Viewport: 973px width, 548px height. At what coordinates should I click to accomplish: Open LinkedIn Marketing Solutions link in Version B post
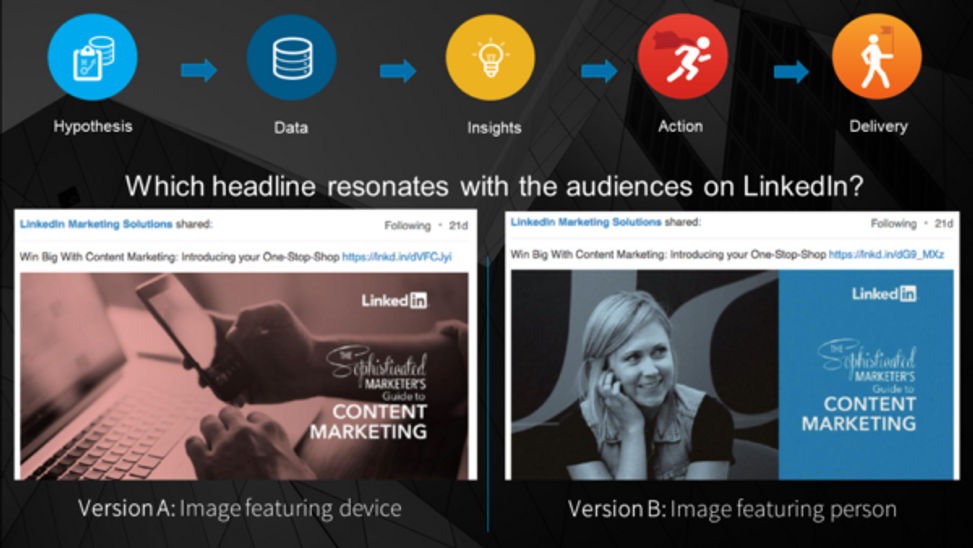586,222
